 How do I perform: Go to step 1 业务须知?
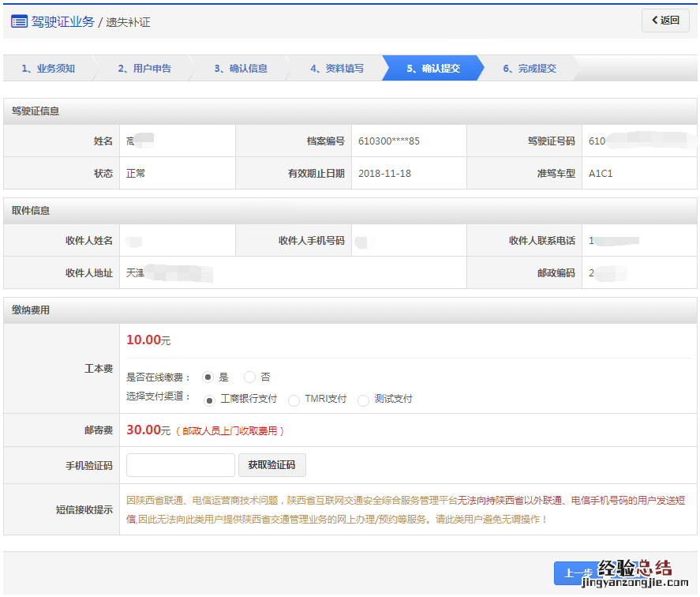coord(47,69)
